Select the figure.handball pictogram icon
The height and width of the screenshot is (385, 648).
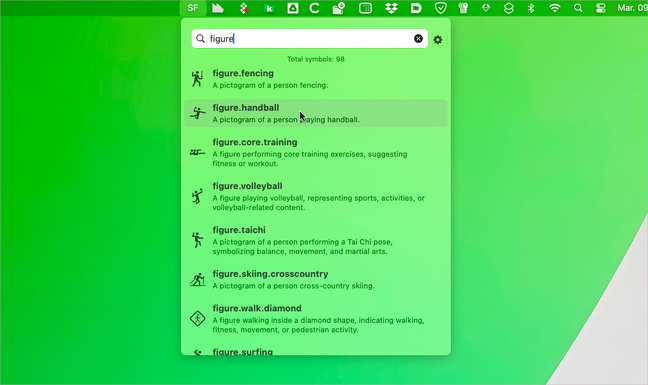click(x=198, y=113)
